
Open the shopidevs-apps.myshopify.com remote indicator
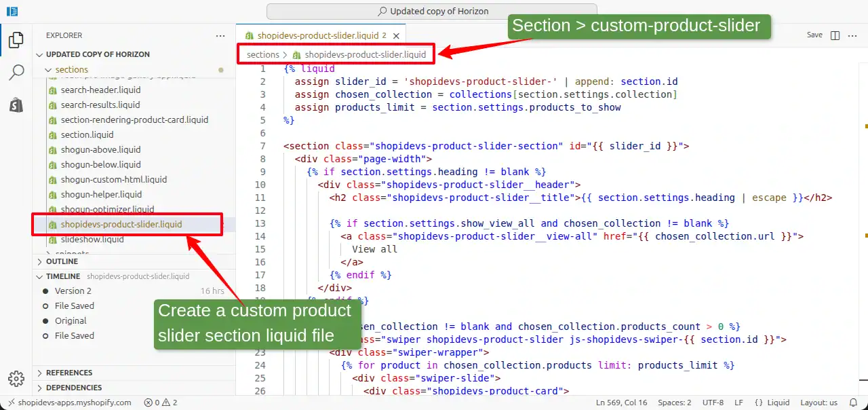click(x=70, y=403)
